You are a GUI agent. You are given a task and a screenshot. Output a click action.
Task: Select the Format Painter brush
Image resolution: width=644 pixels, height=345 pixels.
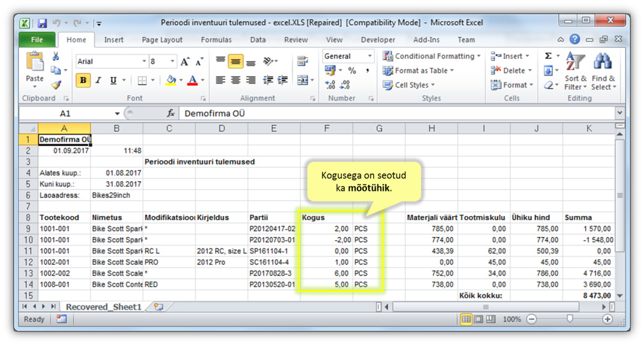coord(56,85)
